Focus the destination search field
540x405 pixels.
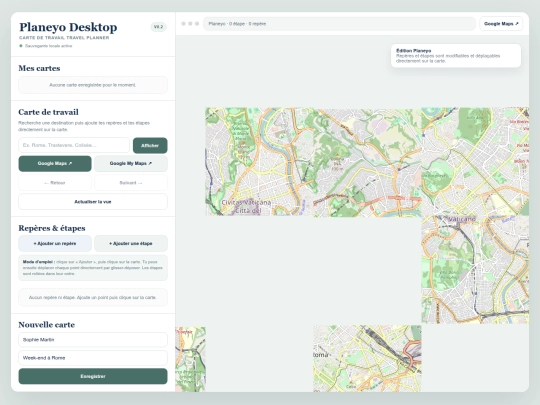[74, 145]
